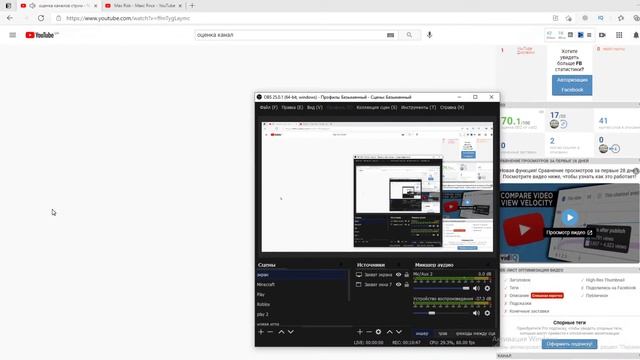Click the Facebook authorization button
The width and height of the screenshot is (640, 360).
(572, 85)
